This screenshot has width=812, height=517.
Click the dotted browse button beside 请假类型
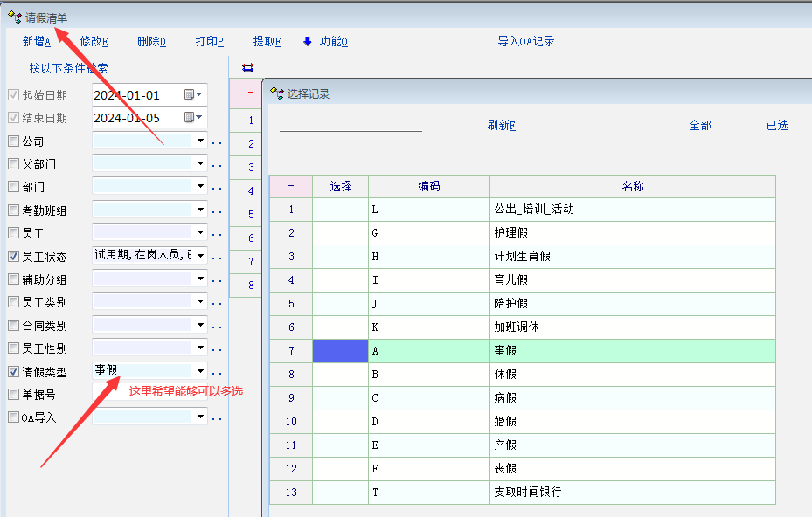217,373
